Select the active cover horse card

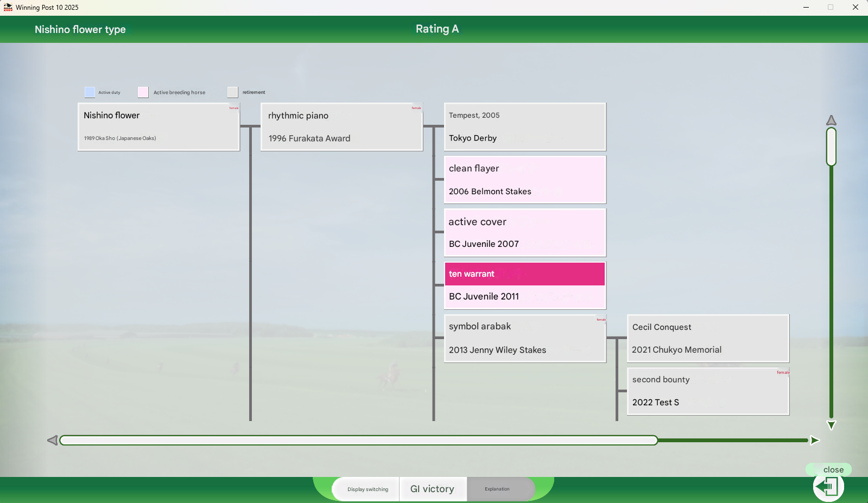(525, 233)
